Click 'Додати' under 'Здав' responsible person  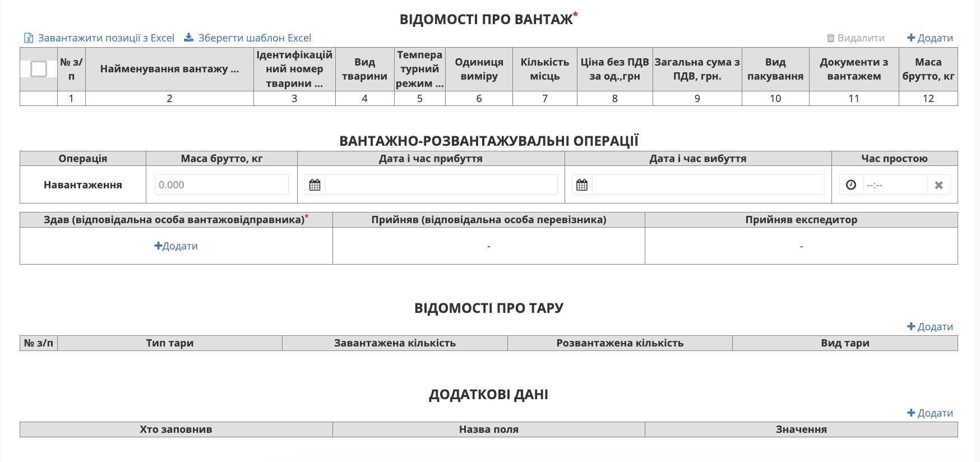click(x=176, y=246)
